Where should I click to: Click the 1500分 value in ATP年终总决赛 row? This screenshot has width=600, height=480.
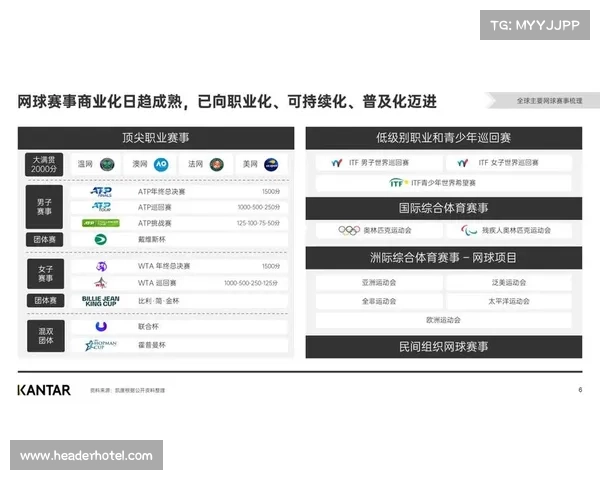(x=271, y=191)
